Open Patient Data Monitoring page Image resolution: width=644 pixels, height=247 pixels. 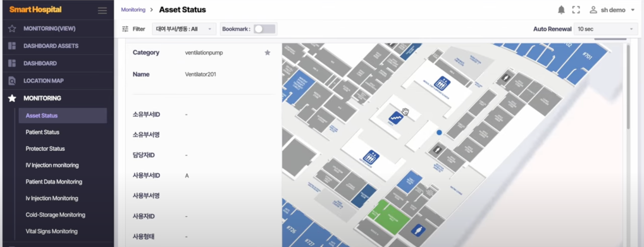pos(54,182)
